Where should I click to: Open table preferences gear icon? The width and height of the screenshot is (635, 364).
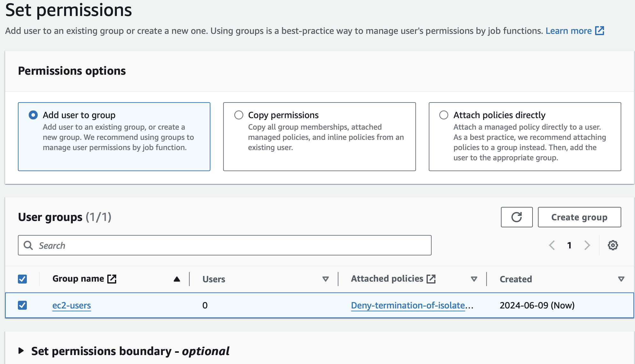[x=613, y=245]
